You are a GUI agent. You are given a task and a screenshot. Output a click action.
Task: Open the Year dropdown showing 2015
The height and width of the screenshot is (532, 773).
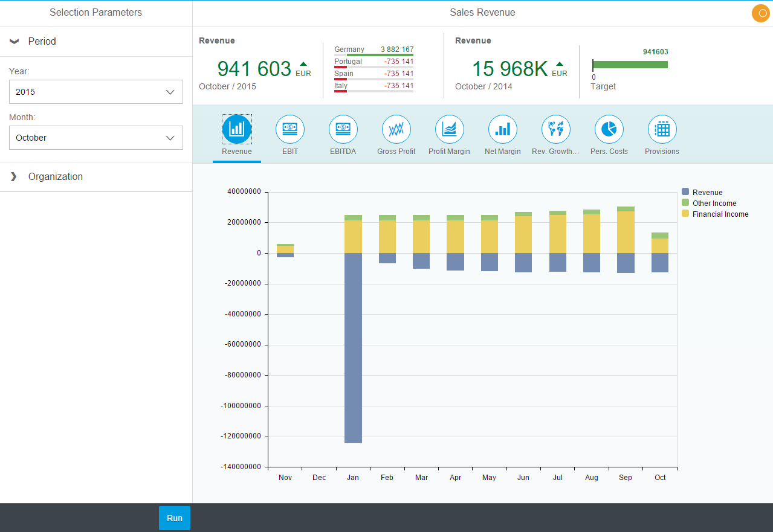pyautogui.click(x=95, y=92)
